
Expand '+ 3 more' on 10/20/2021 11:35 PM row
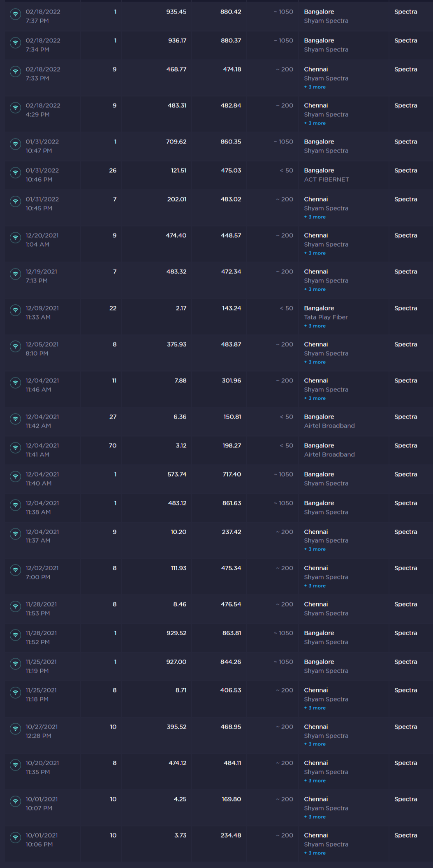(x=315, y=781)
